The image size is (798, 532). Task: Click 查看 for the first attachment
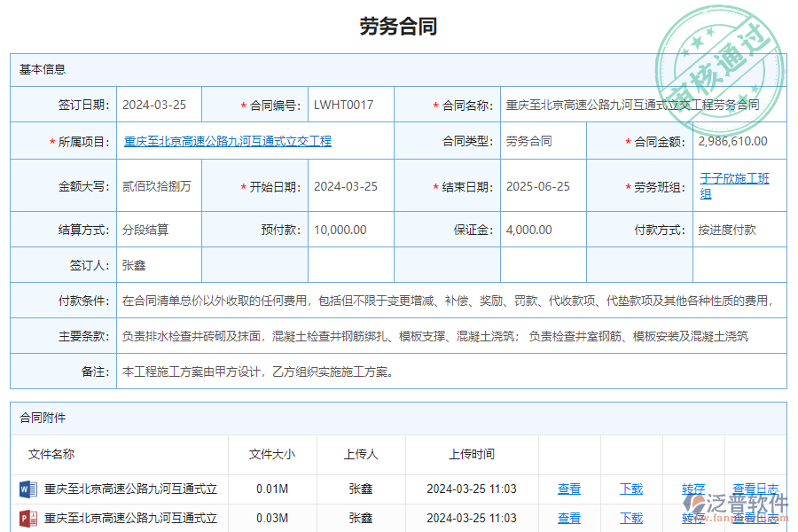tap(569, 489)
